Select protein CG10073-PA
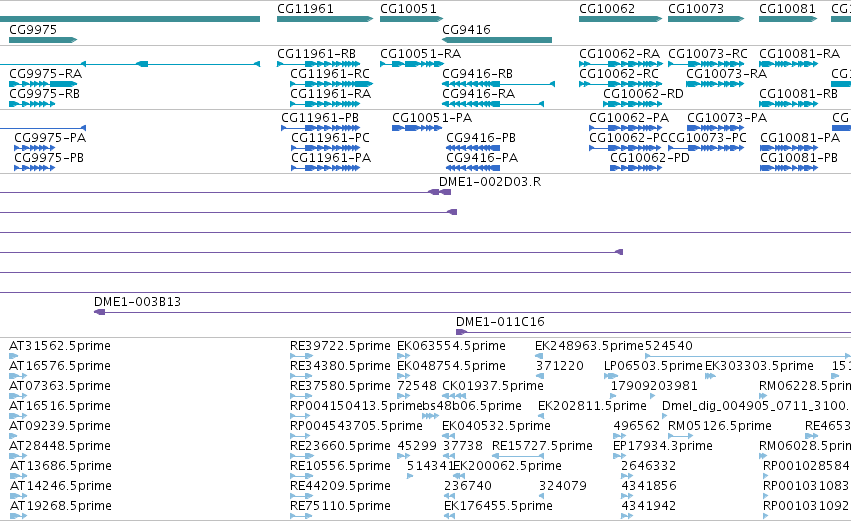851x521 pixels. point(715,128)
